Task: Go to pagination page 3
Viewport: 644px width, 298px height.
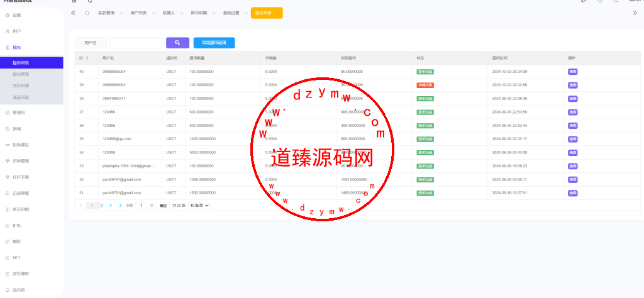Action: coord(111,205)
